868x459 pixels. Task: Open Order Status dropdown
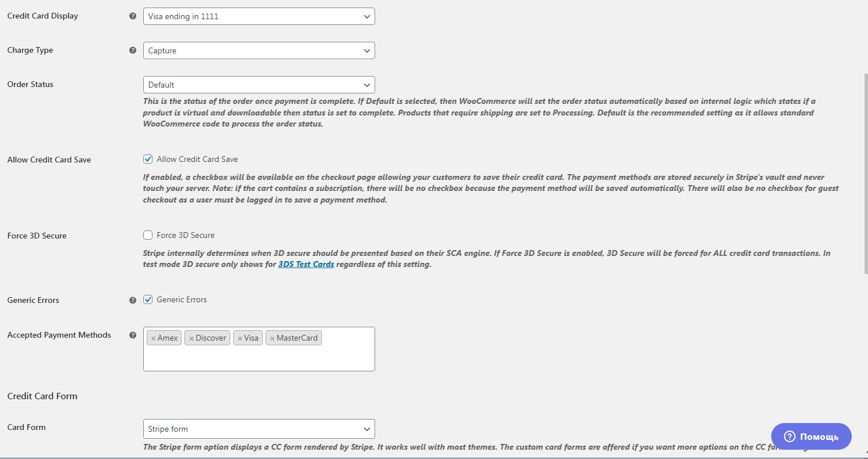pos(259,85)
